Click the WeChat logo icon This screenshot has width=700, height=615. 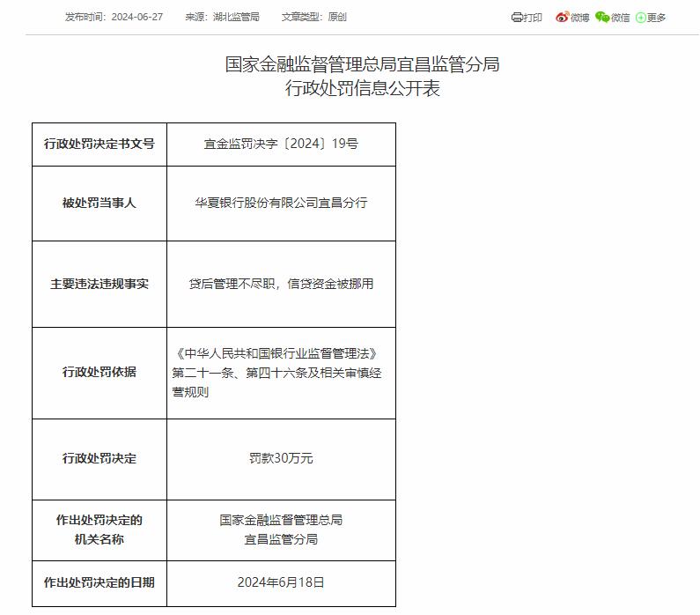point(602,17)
